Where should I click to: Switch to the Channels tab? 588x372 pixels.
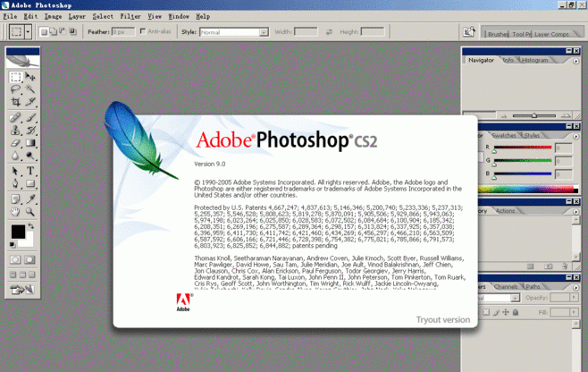click(506, 287)
